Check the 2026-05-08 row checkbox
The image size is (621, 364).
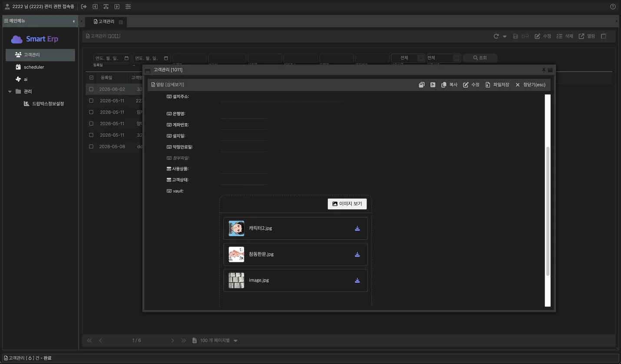coord(91,147)
